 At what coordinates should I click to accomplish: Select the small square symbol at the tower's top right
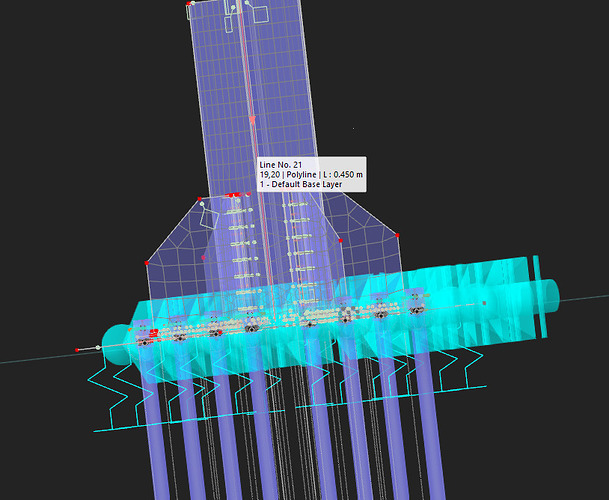tap(259, 13)
